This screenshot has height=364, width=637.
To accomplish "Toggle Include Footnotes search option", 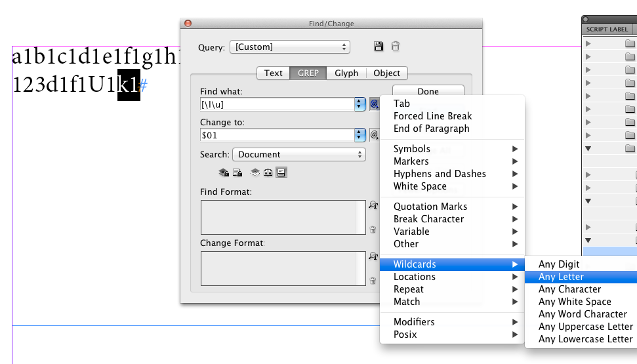I will tap(281, 172).
